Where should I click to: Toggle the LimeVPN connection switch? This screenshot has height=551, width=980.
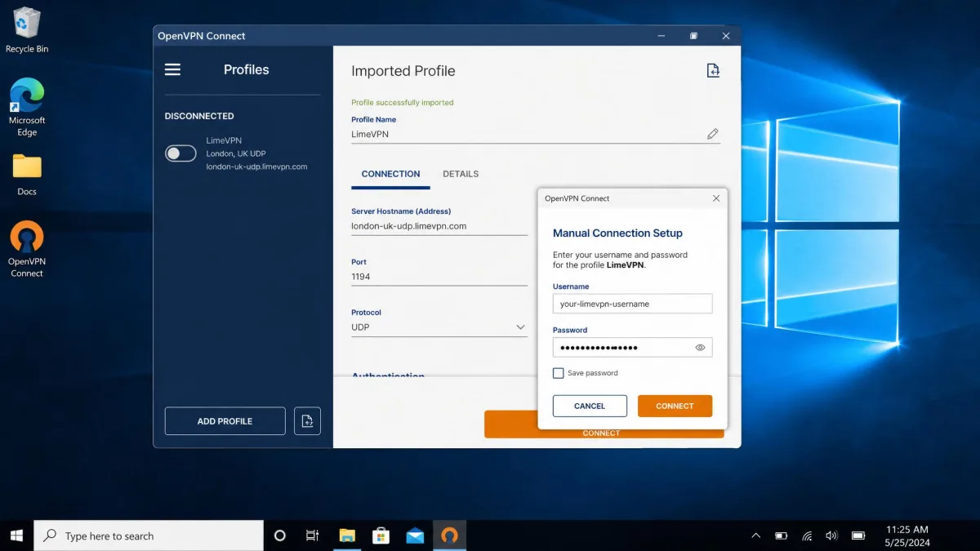180,153
